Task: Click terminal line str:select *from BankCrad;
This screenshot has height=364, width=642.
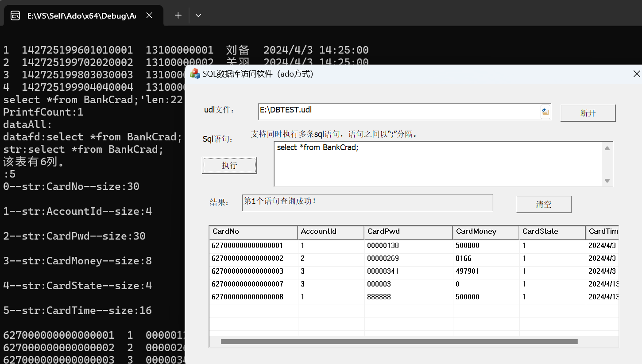Action: 83,149
